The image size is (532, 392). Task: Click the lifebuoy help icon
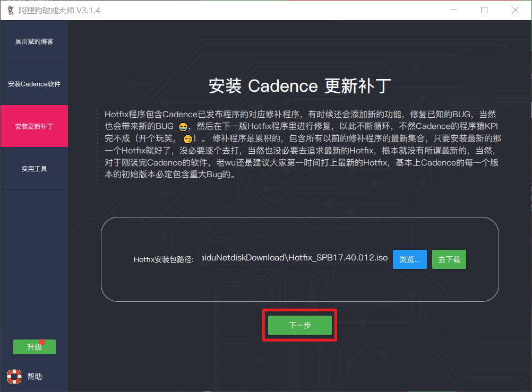pyautogui.click(x=14, y=377)
